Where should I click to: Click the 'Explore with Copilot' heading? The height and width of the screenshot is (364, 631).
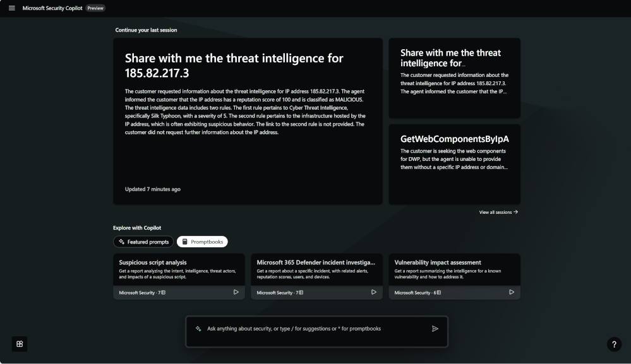pyautogui.click(x=137, y=228)
